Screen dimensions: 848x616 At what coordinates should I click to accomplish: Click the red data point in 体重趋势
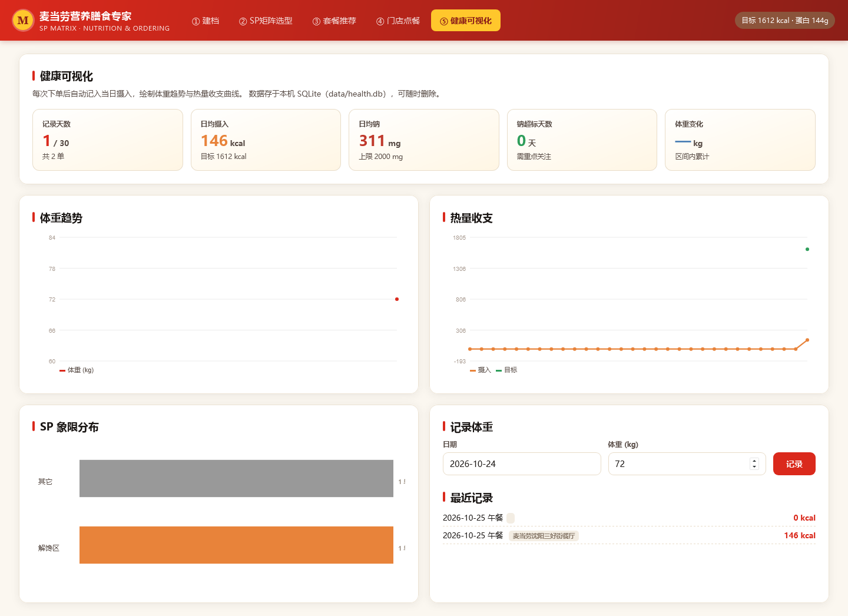click(x=397, y=299)
